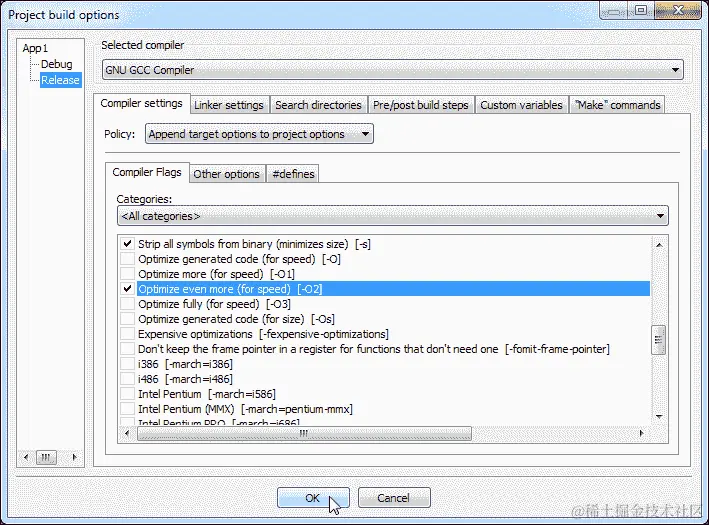709x525 pixels.
Task: Select the Release build target
Action: click(x=60, y=80)
